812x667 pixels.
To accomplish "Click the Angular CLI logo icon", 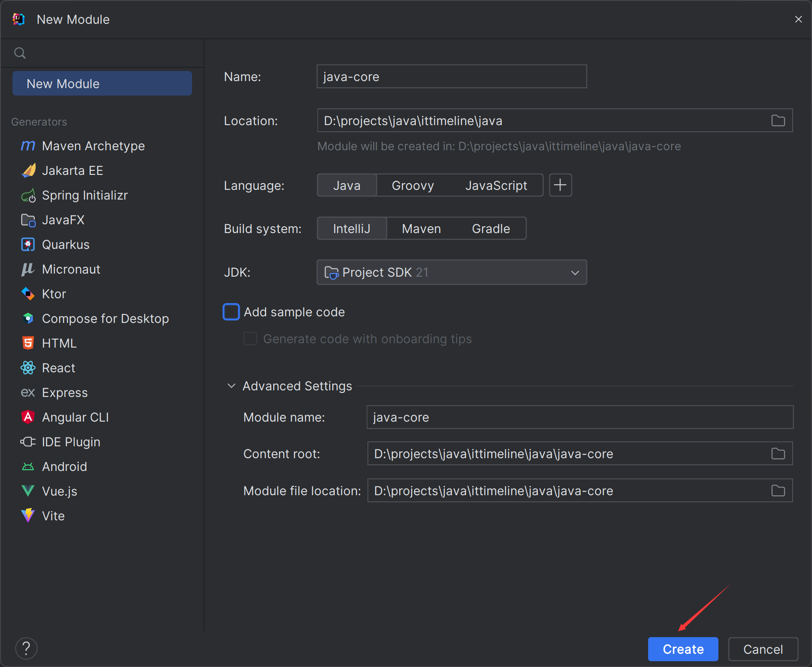I will click(x=28, y=417).
